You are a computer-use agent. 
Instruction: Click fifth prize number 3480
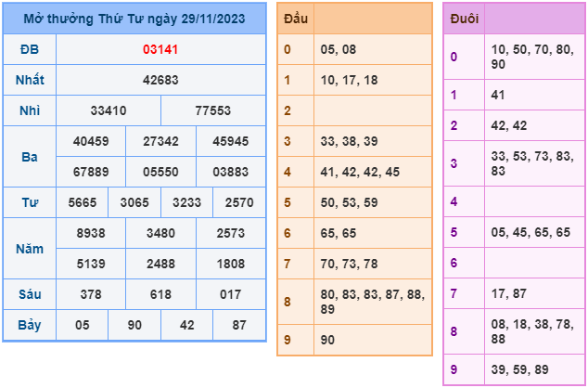(x=160, y=233)
